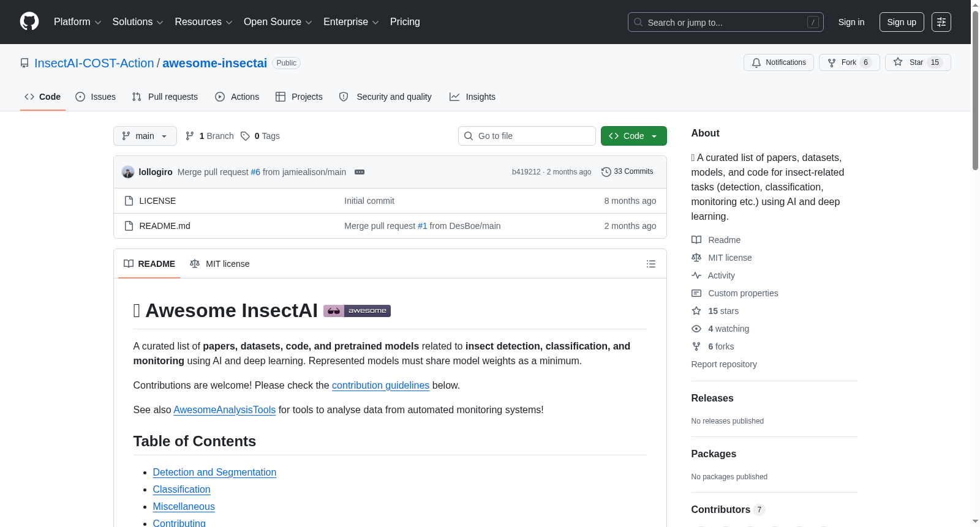Expand the Open Source menu
This screenshot has height=527, width=980.
[x=278, y=22]
